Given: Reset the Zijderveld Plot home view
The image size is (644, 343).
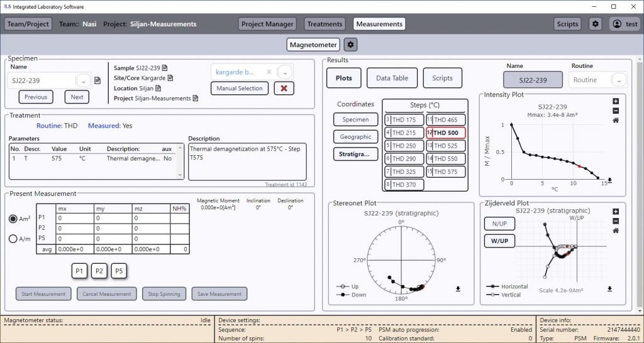Looking at the screenshot, I should pyautogui.click(x=615, y=231).
